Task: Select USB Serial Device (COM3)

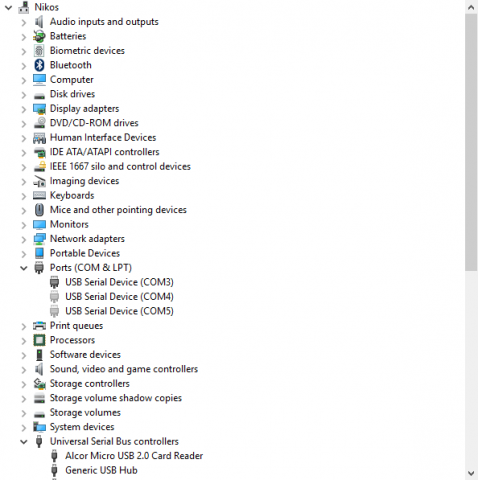Action: click(x=119, y=282)
